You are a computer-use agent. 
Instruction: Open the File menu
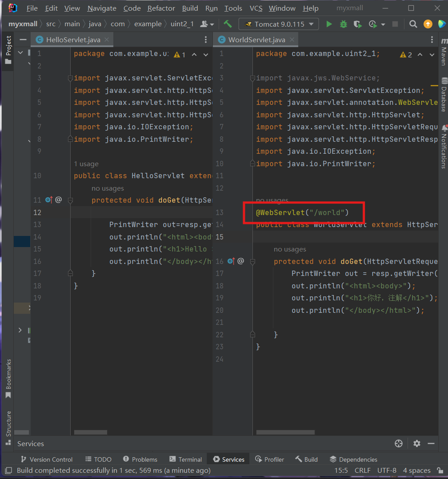(x=32, y=8)
